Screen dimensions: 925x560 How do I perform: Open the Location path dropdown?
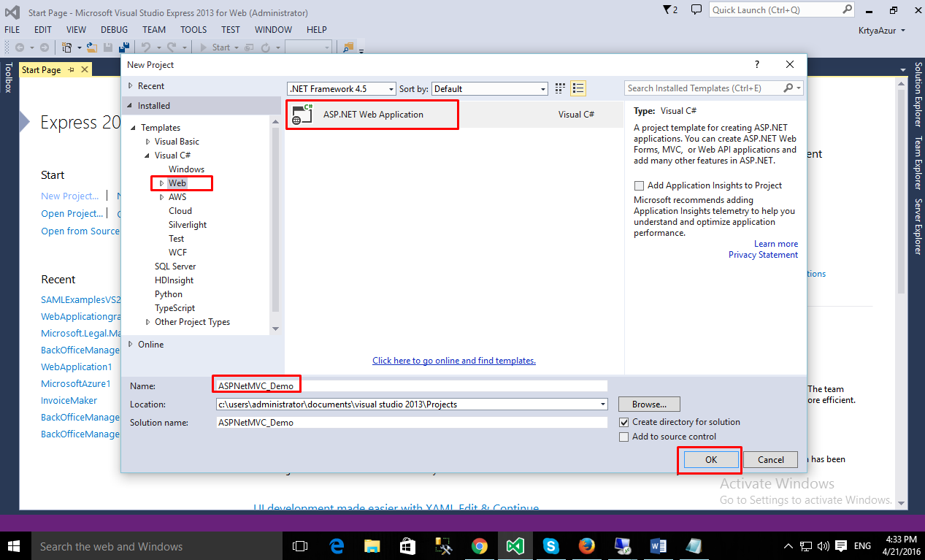(603, 404)
